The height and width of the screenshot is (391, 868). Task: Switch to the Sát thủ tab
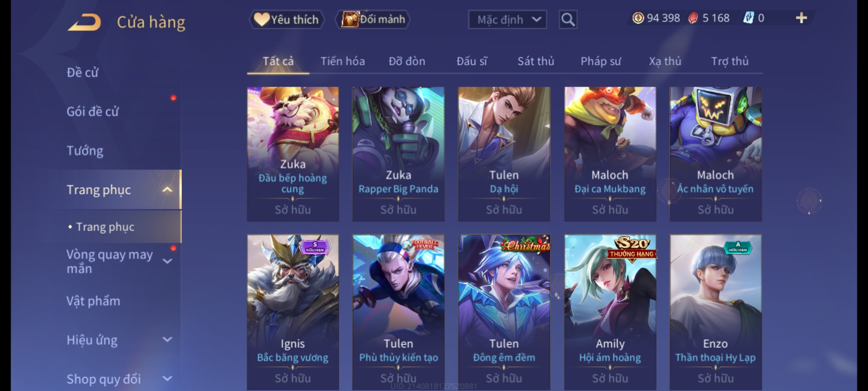[536, 62]
